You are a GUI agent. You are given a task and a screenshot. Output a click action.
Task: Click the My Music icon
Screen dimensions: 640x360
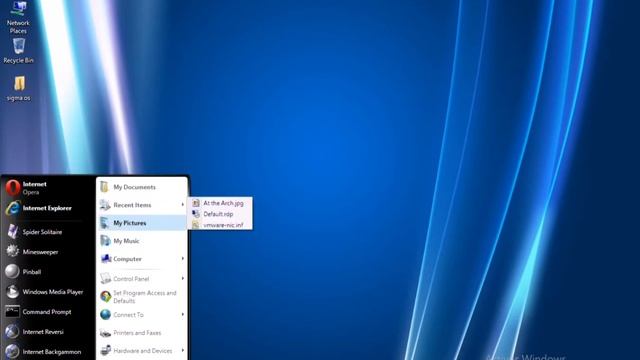(105, 241)
